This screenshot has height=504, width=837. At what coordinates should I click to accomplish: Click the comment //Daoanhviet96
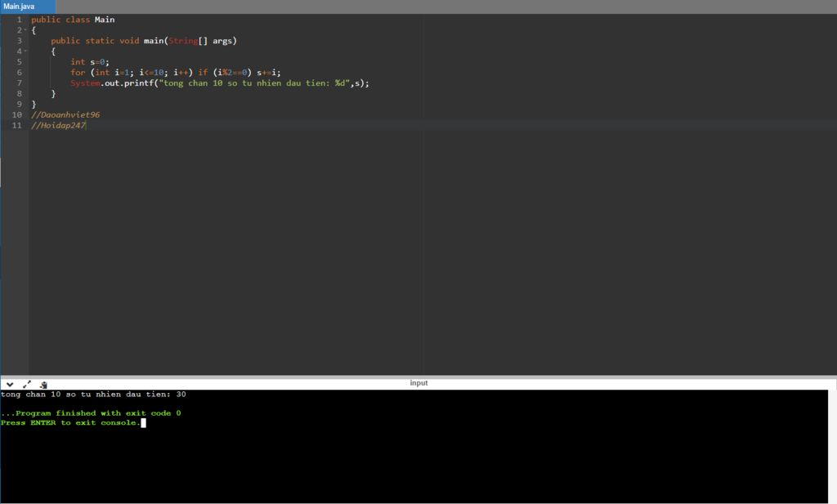(x=65, y=114)
